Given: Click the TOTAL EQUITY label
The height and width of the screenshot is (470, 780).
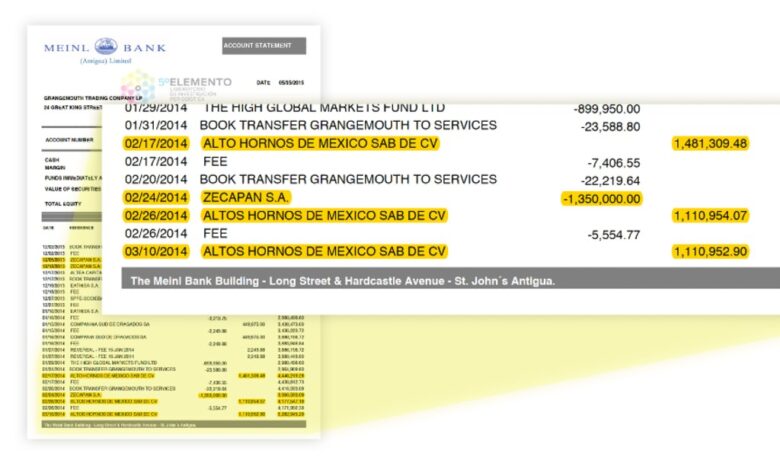Looking at the screenshot, I should [63, 204].
